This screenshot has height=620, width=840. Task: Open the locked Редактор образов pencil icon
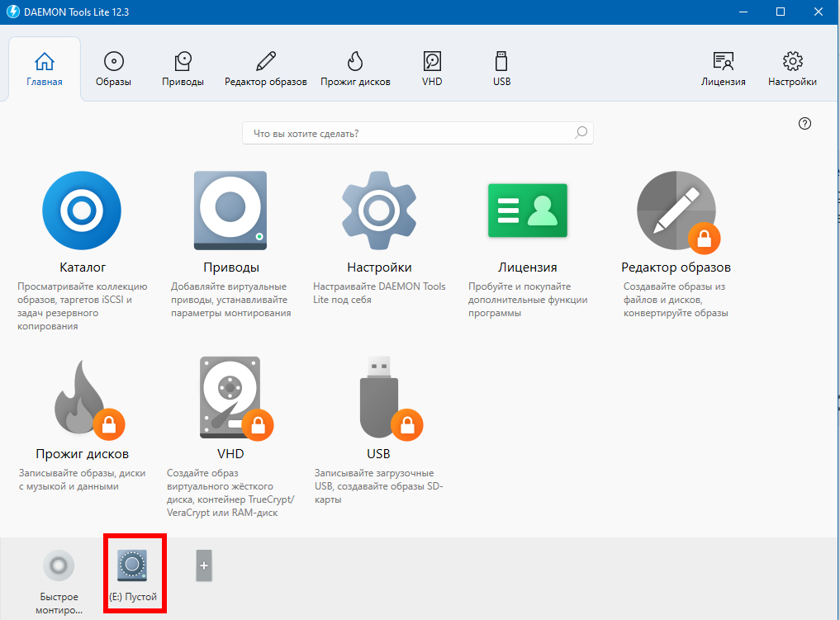coord(677,211)
